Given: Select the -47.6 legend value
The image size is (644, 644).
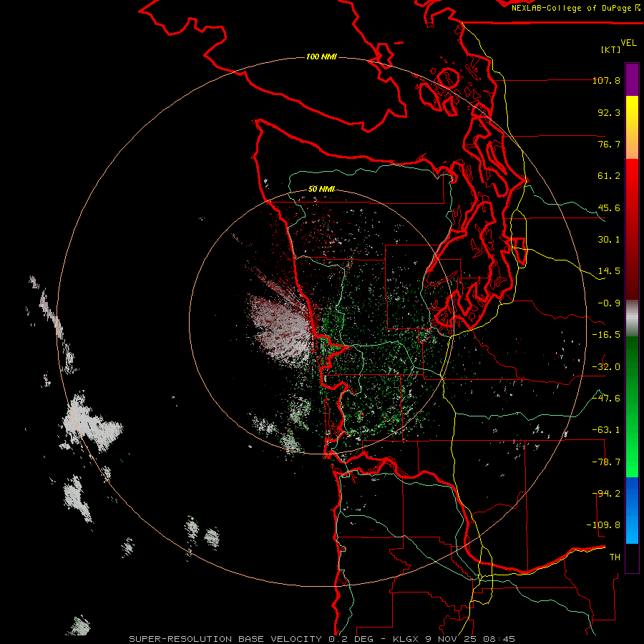Looking at the screenshot, I should [x=606, y=399].
